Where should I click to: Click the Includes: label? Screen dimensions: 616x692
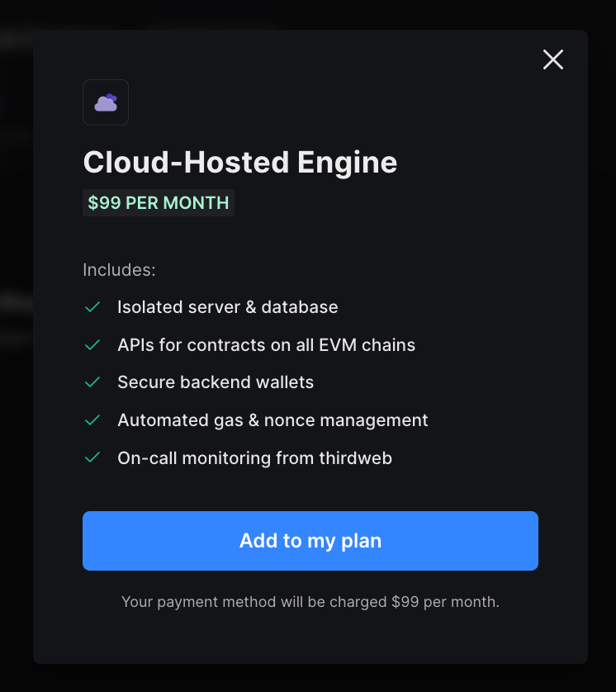[x=119, y=270]
